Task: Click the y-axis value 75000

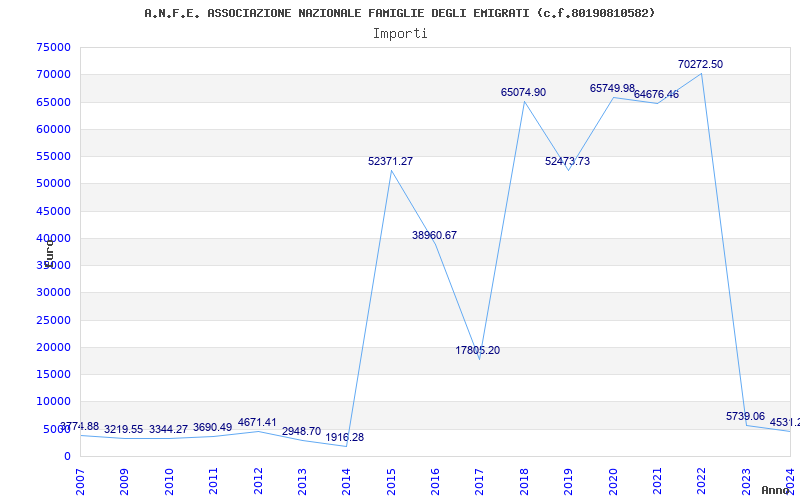Action: coord(54,47)
